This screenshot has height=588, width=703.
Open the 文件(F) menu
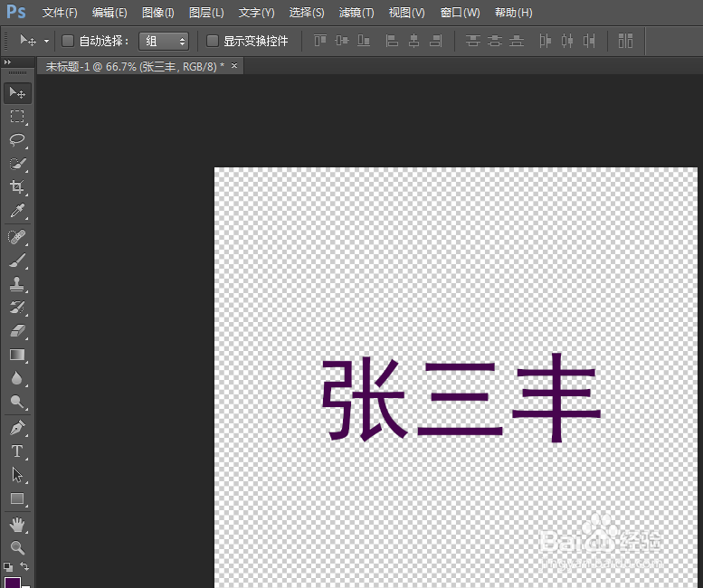[x=60, y=13]
